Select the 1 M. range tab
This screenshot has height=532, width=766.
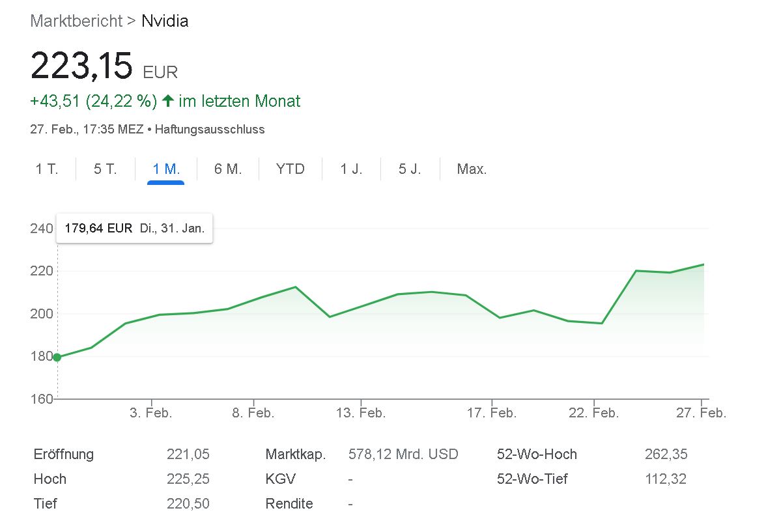coord(166,169)
